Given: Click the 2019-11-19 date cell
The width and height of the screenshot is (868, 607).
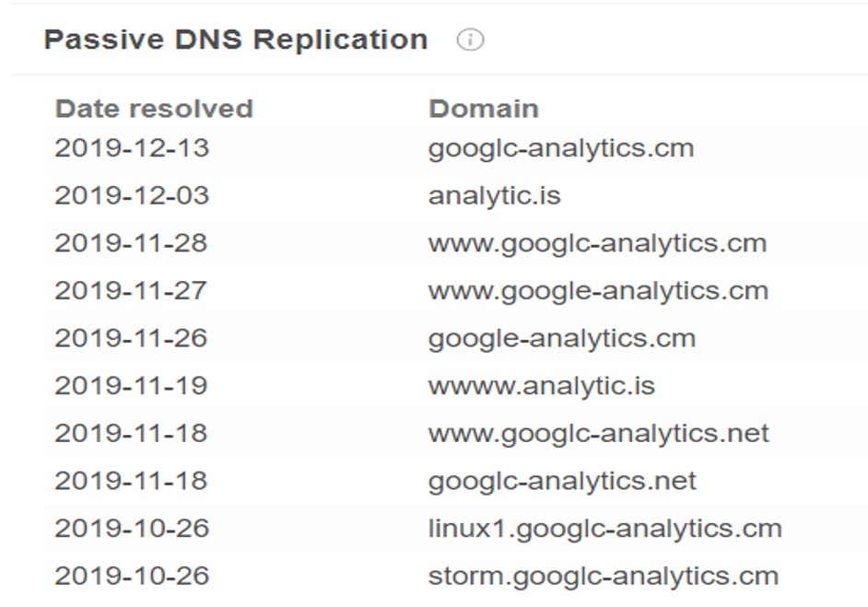Looking at the screenshot, I should pyautogui.click(x=131, y=386).
